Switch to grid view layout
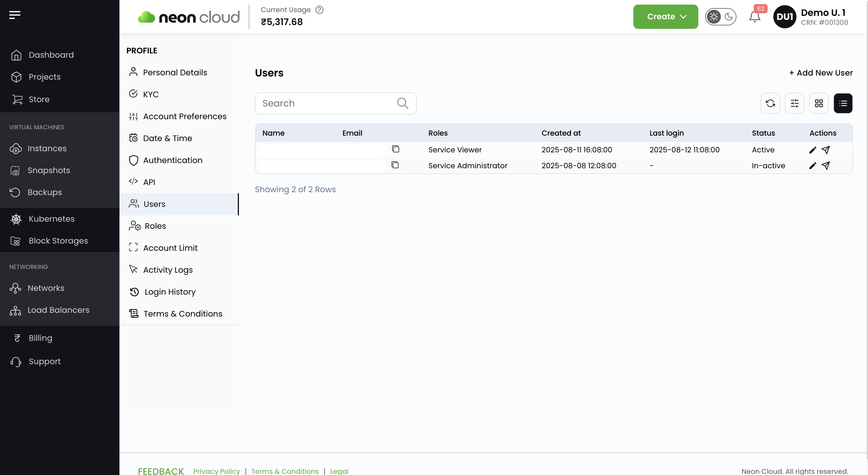The image size is (868, 475). click(x=819, y=103)
